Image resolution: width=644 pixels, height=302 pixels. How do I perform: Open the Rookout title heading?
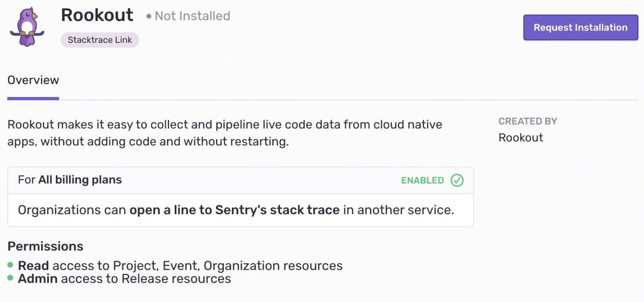tap(97, 15)
